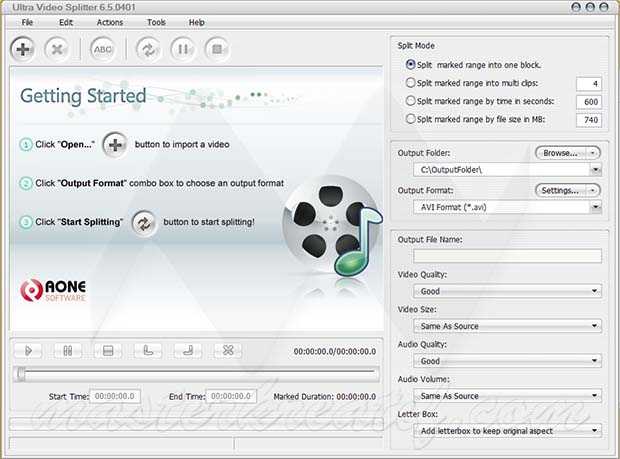Click the playback seek slider handle

pyautogui.click(x=21, y=374)
